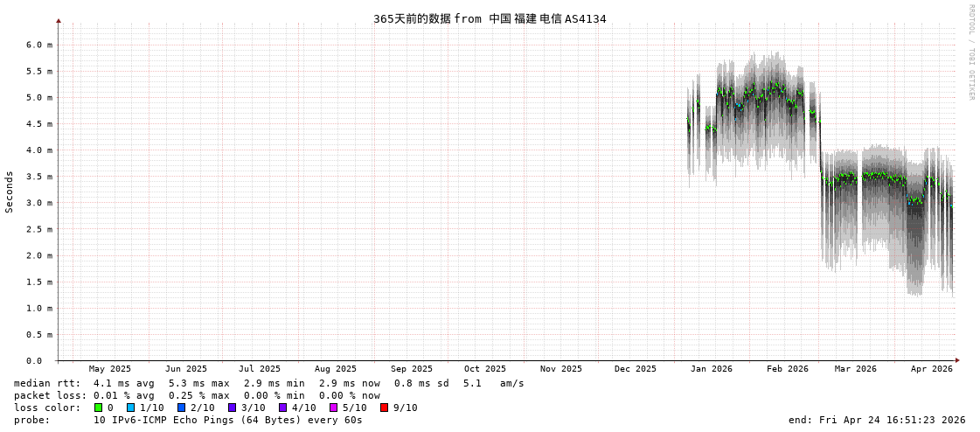Click the Oct 2025 x-axis label
This screenshot has height=432, width=980.
point(485,369)
